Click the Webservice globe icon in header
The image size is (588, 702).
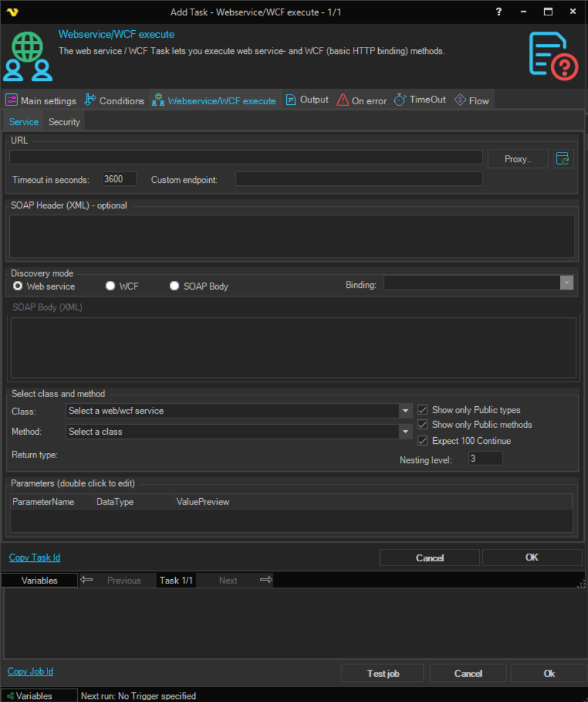click(x=28, y=56)
